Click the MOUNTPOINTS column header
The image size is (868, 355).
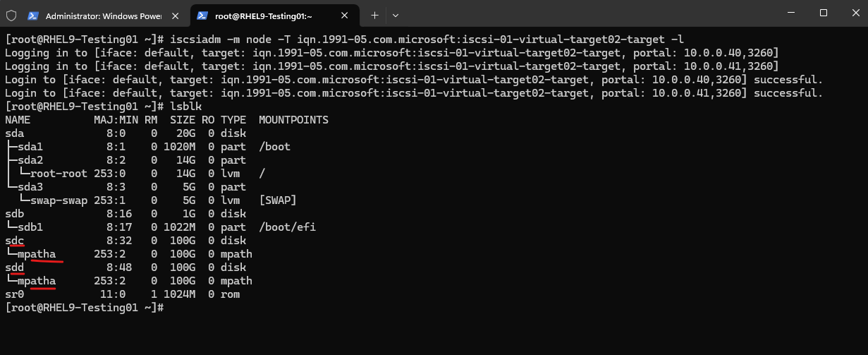point(293,120)
